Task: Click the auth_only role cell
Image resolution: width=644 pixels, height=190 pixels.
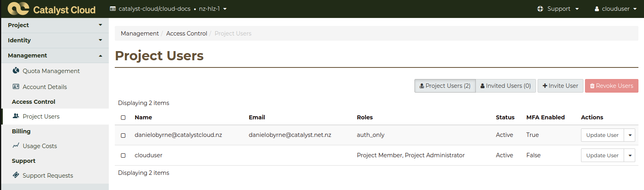Action: 371,135
